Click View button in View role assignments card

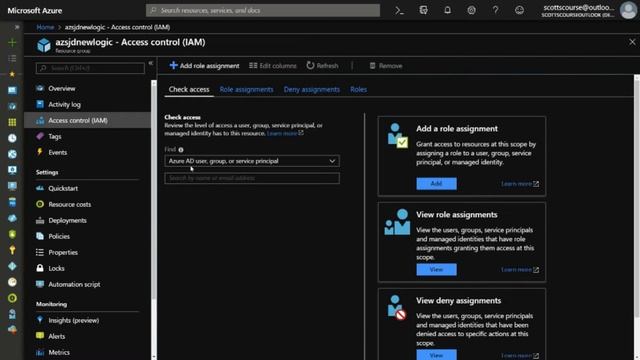(436, 270)
